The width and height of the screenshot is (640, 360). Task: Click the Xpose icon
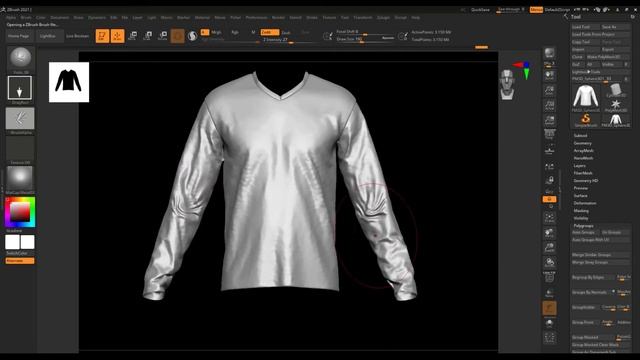click(549, 338)
